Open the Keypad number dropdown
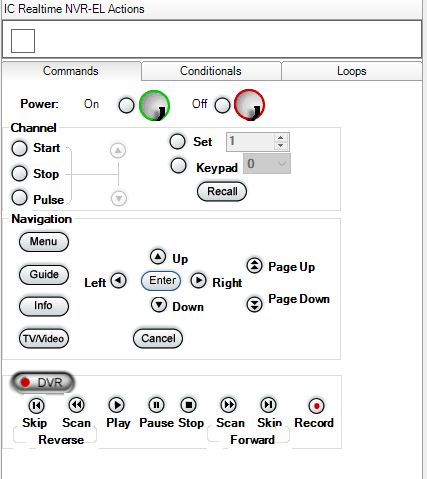The image size is (427, 479). [267, 164]
